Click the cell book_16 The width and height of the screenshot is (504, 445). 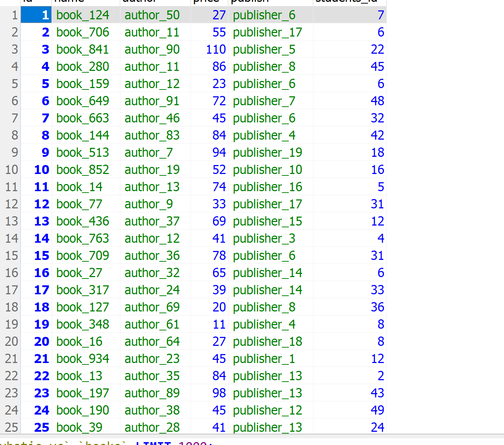pyautogui.click(x=86, y=341)
